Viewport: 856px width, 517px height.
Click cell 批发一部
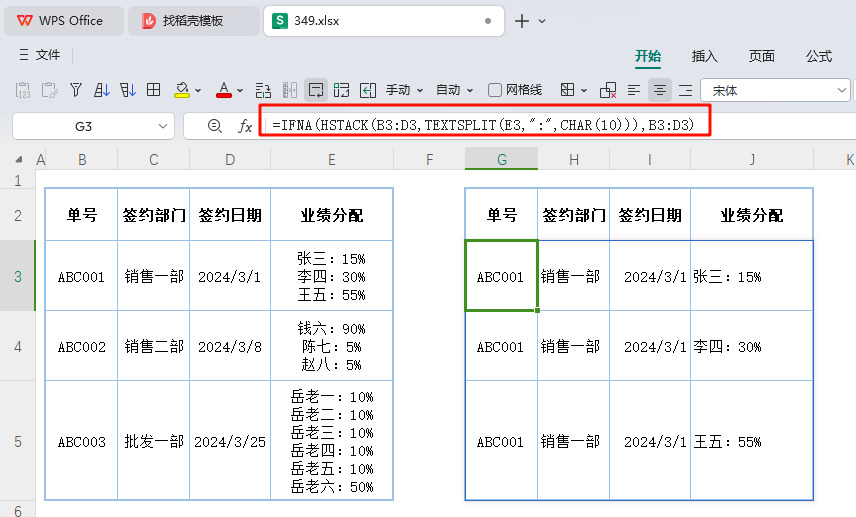(154, 441)
